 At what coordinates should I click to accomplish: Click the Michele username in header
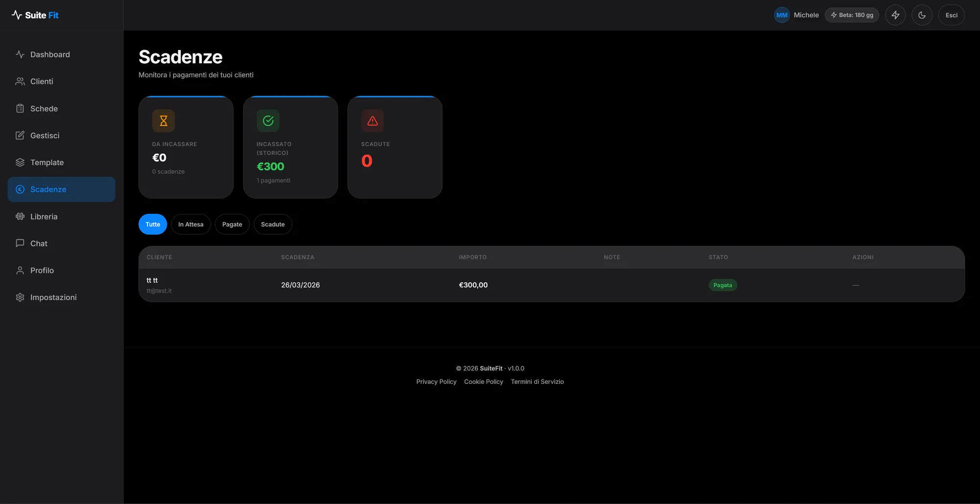806,15
